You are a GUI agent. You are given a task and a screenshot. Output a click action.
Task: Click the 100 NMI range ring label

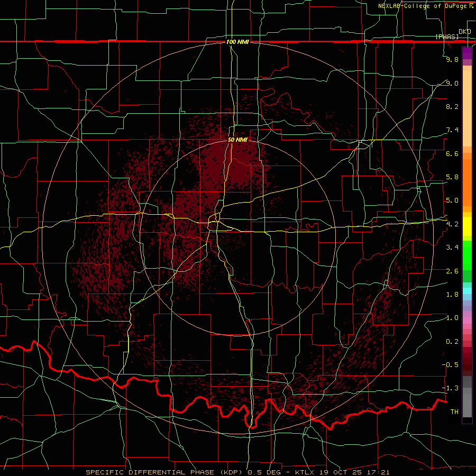tap(237, 42)
